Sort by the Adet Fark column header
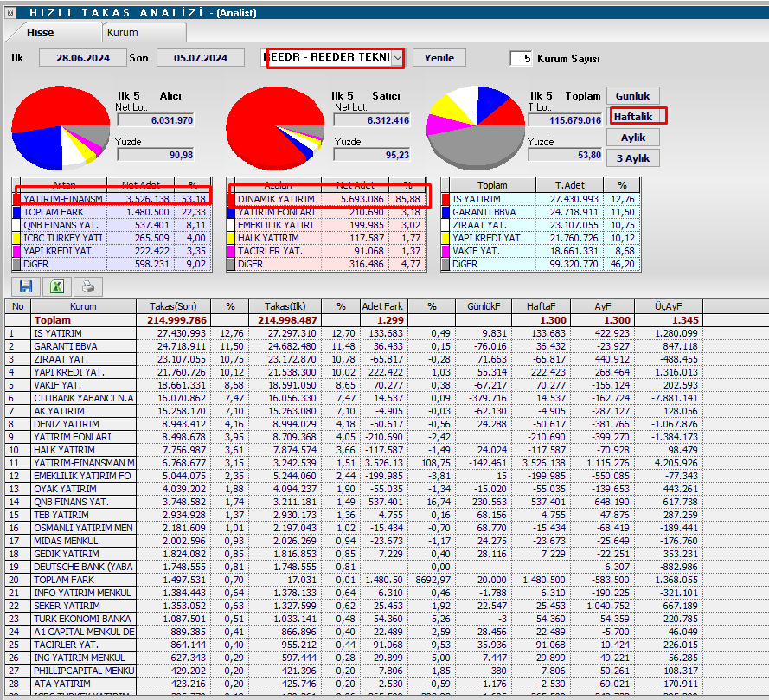Screen dimensions: 769x700 382,306
